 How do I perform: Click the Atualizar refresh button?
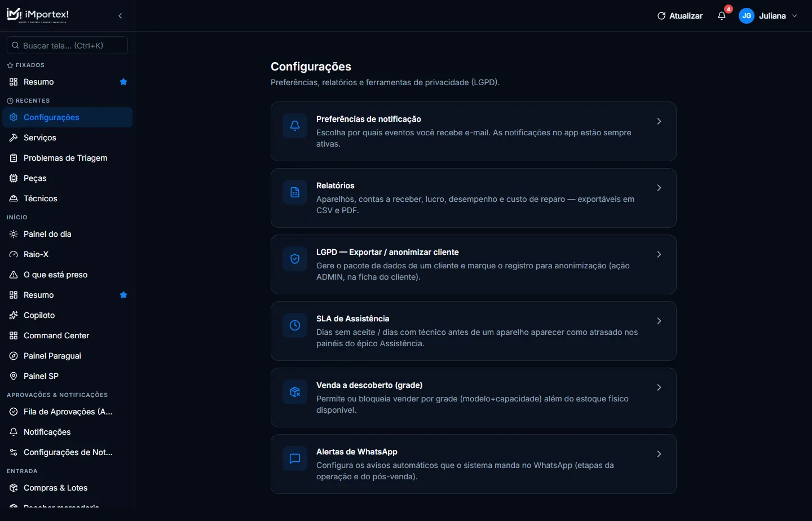click(680, 16)
